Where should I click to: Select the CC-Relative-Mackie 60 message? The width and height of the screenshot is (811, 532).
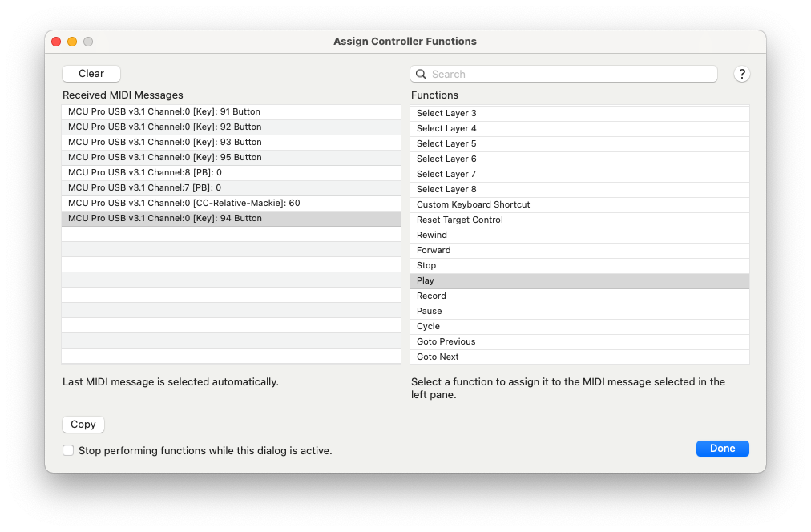coord(231,203)
